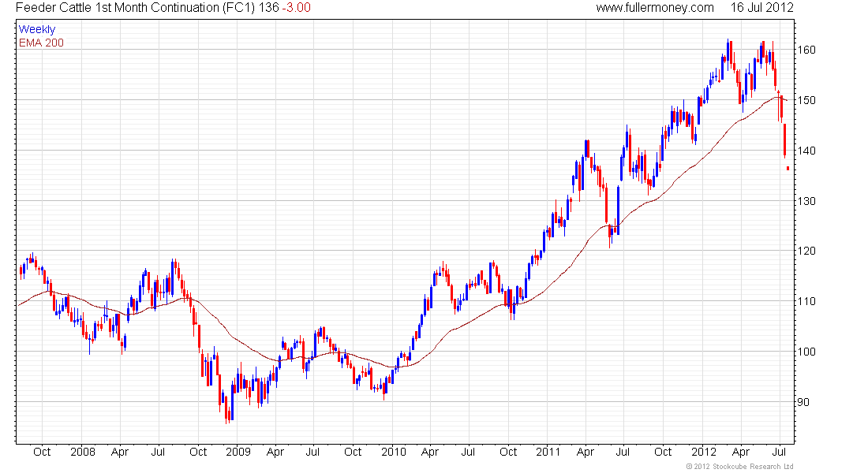Click the 90 price axis label
The image size is (868, 473).
[804, 402]
